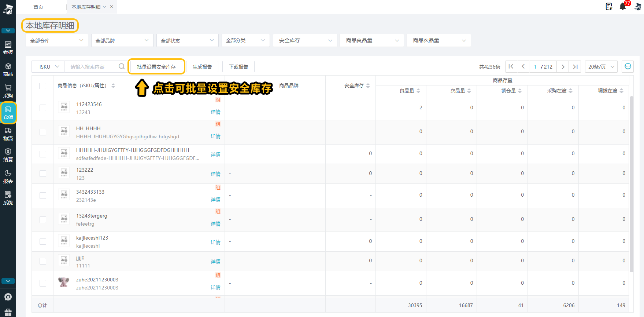This screenshot has width=644, height=317.
Task: Go to the first page of results
Action: 511,66
